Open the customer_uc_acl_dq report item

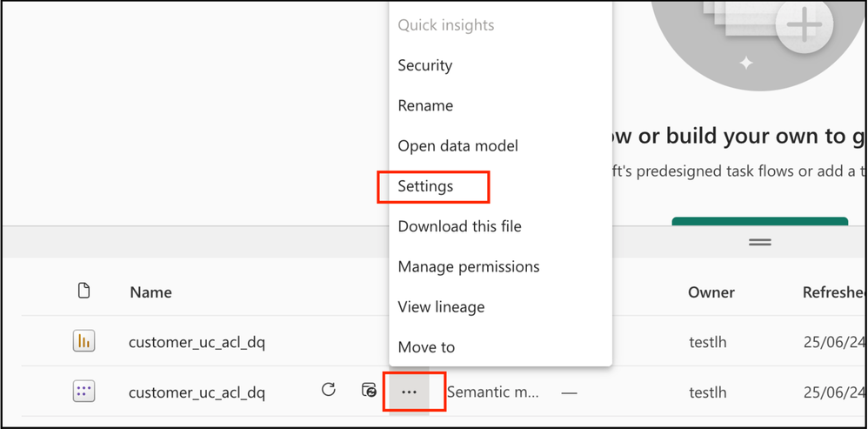(197, 343)
